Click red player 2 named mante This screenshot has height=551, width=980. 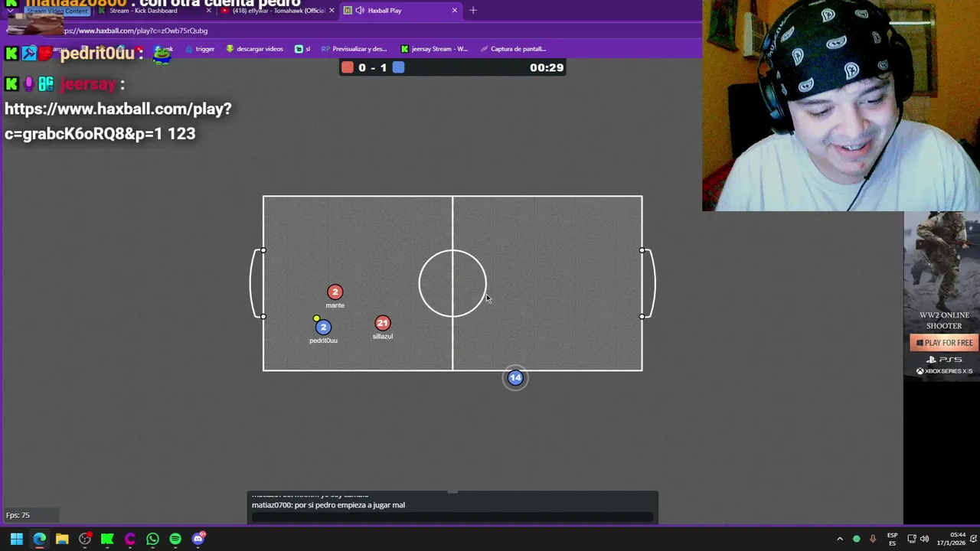click(335, 292)
